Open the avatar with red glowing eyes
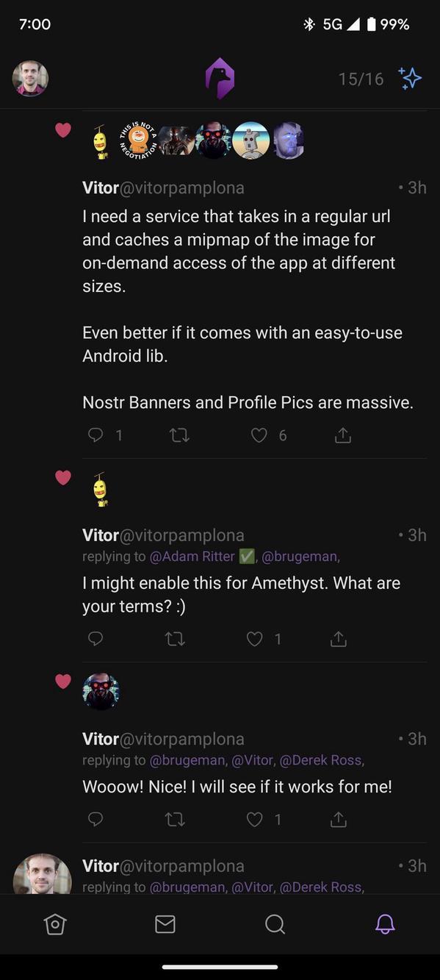This screenshot has height=980, width=440. click(x=101, y=690)
